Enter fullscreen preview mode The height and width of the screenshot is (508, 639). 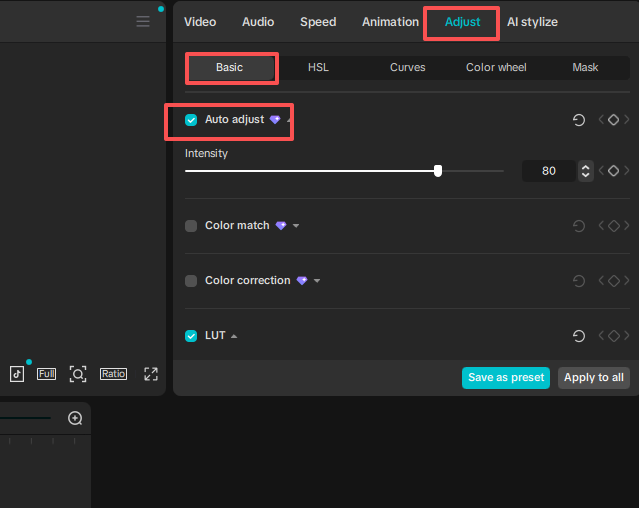click(x=151, y=374)
